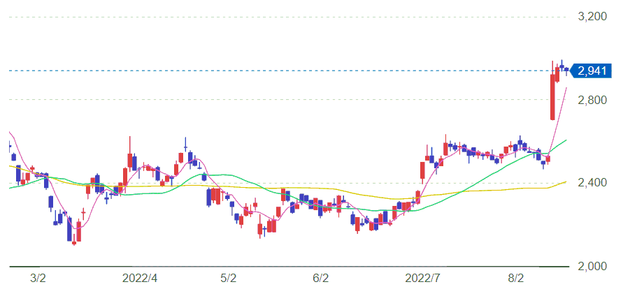This screenshot has width=644, height=296.
Task: Click the 2,000 price axis label
Action: [x=592, y=267]
